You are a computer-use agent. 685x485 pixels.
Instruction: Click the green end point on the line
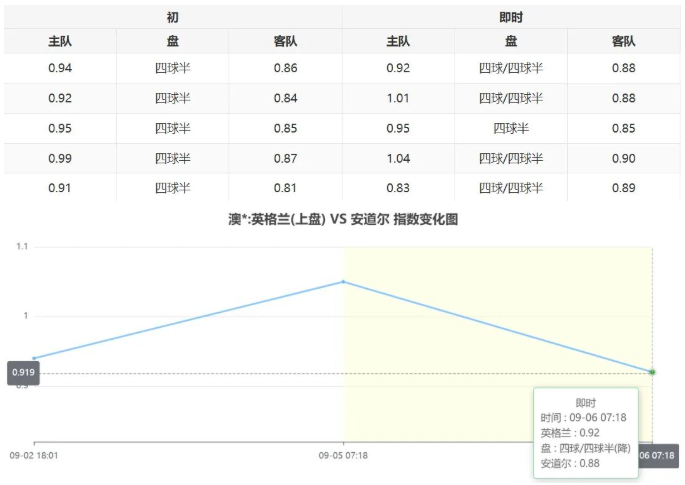click(x=652, y=372)
